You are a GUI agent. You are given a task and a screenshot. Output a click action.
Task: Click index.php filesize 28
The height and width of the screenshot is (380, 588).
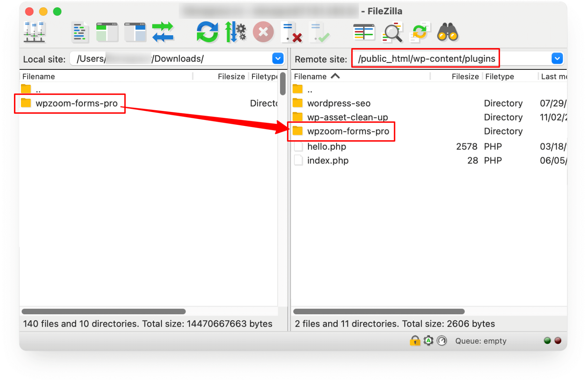tap(473, 160)
